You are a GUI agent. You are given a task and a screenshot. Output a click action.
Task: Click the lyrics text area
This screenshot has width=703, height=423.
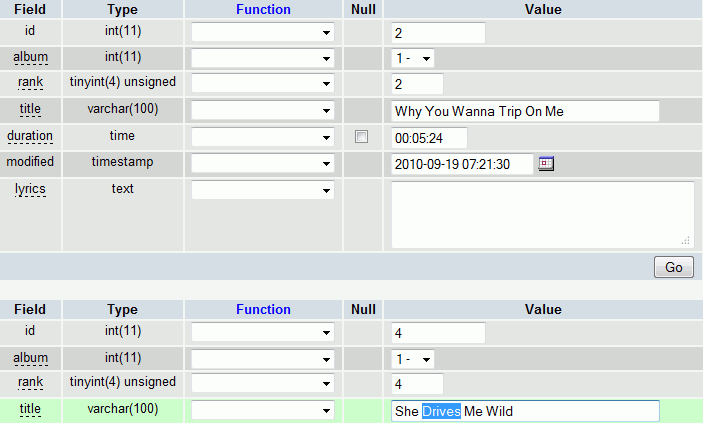pyautogui.click(x=543, y=214)
